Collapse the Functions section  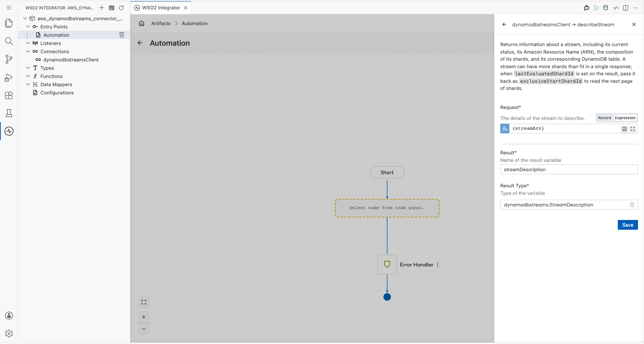click(x=28, y=76)
